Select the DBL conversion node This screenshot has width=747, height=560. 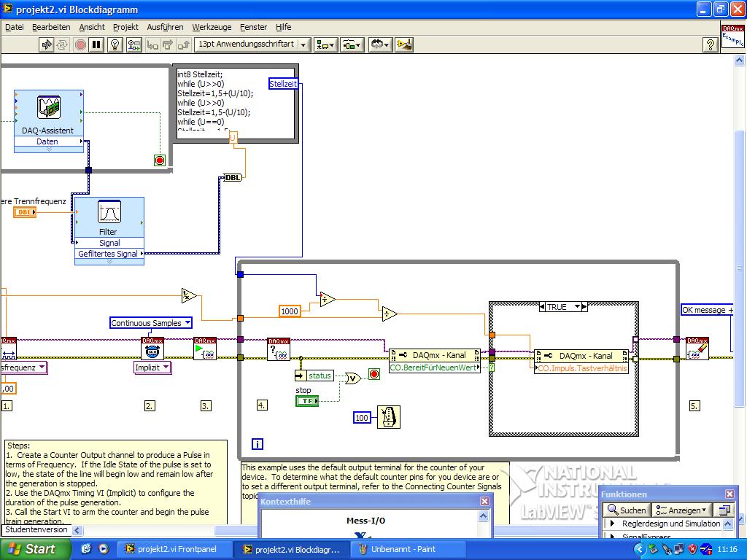233,178
